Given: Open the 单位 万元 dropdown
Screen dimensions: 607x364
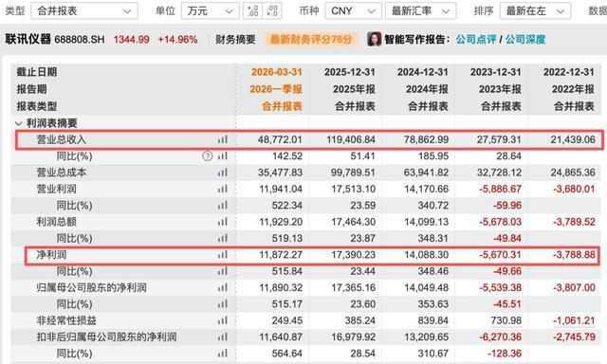Looking at the screenshot, I should pos(211,10).
